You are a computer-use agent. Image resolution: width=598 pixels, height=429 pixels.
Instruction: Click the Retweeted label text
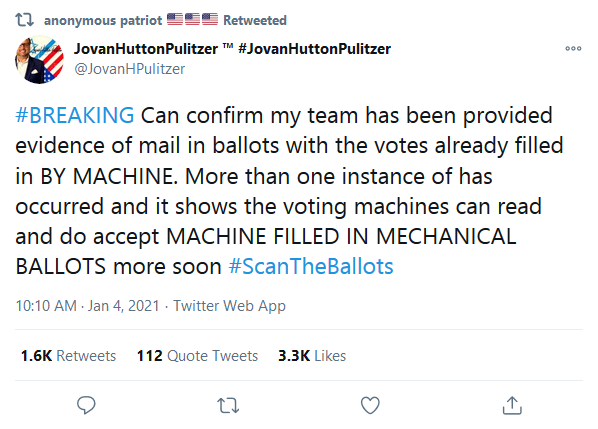pyautogui.click(x=255, y=20)
